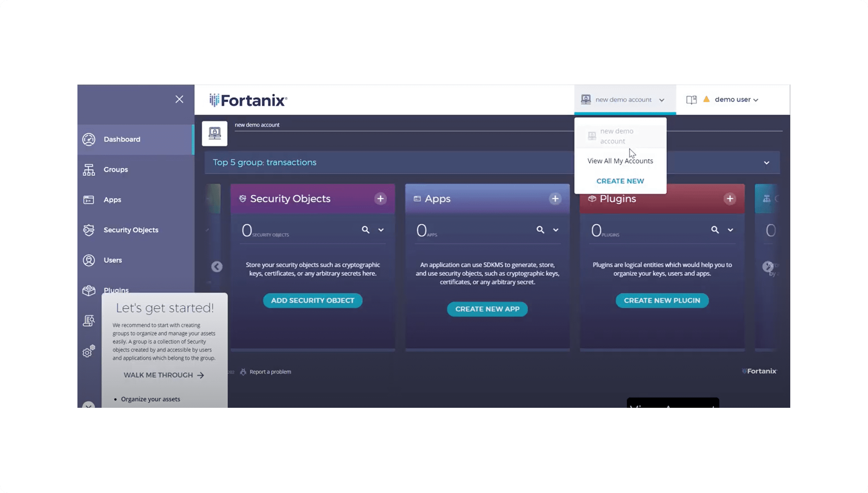The image size is (868, 493).
Task: Open the settings gears icon in sidebar
Action: coord(89,351)
